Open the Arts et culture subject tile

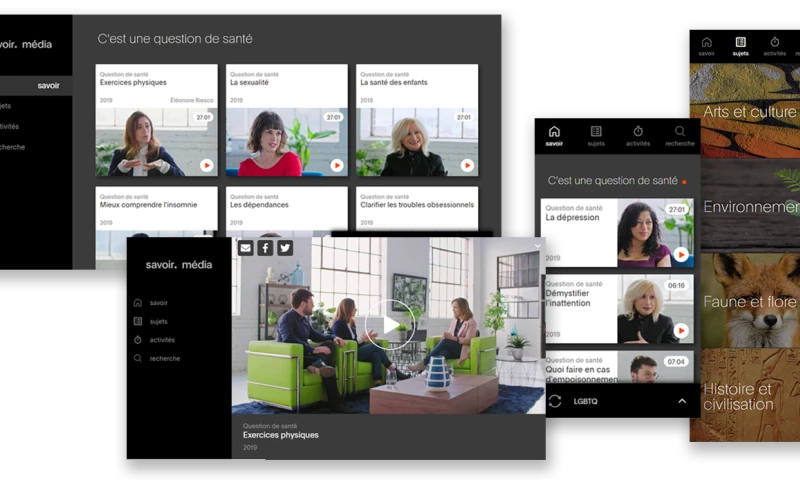click(x=745, y=111)
